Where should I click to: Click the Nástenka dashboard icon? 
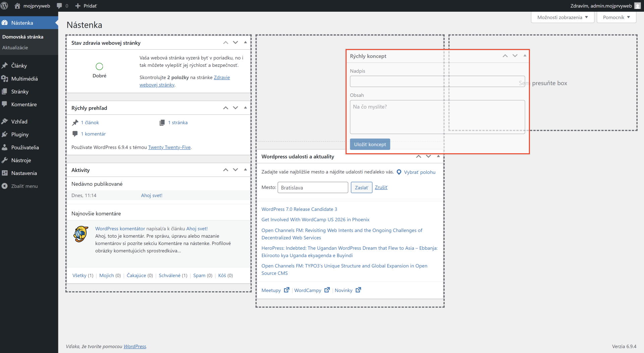[x=5, y=23]
